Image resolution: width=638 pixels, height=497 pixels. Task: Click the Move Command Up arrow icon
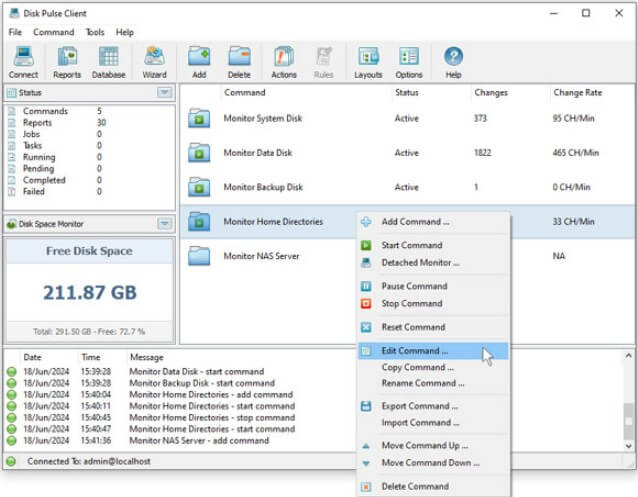pyautogui.click(x=366, y=446)
